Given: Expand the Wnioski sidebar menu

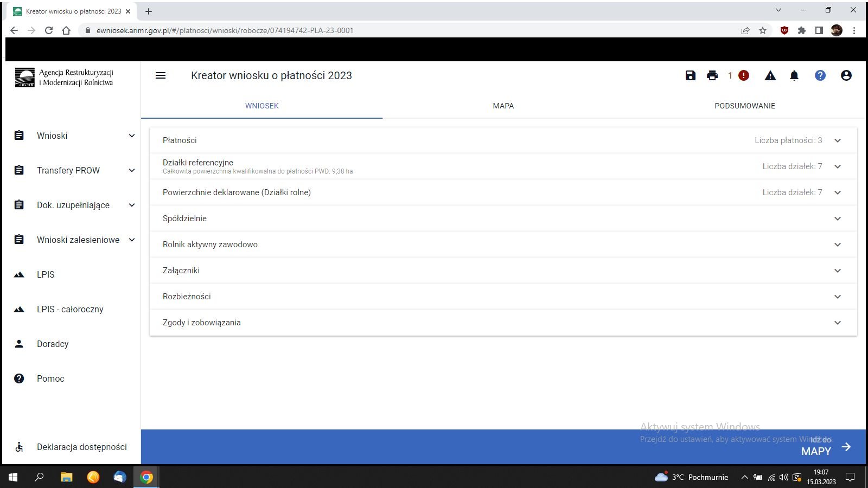Looking at the screenshot, I should (x=75, y=136).
